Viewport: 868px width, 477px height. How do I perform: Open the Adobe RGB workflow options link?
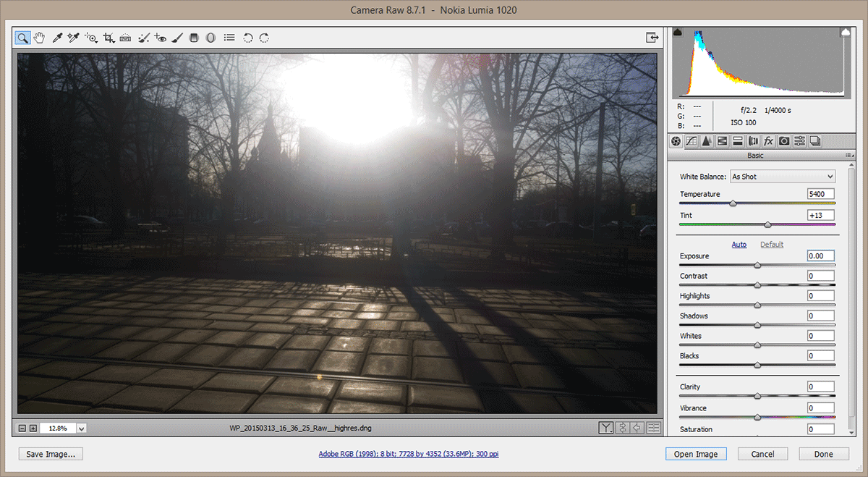tap(408, 454)
